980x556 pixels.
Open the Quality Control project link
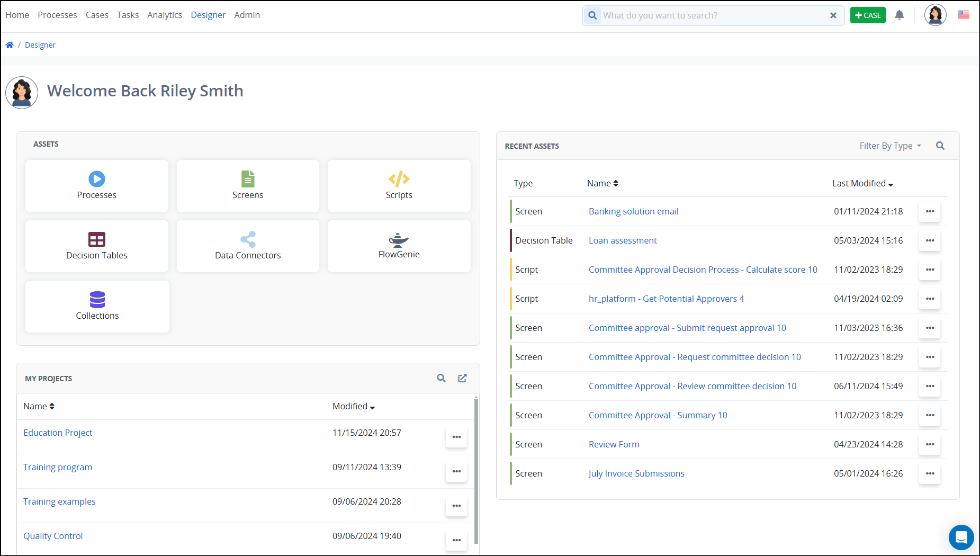(53, 536)
